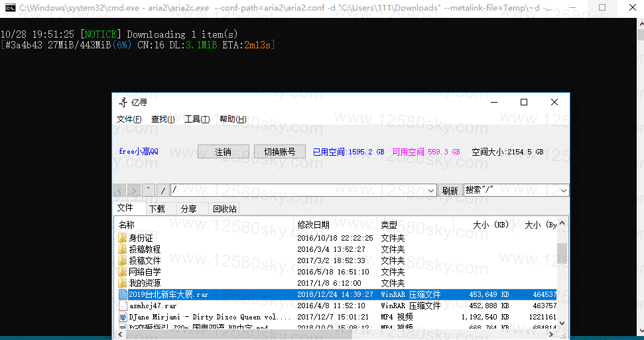Viewport: 644px width, 340px height.
Task: Click the file list vertical scrollbar thumb
Action: (x=562, y=253)
